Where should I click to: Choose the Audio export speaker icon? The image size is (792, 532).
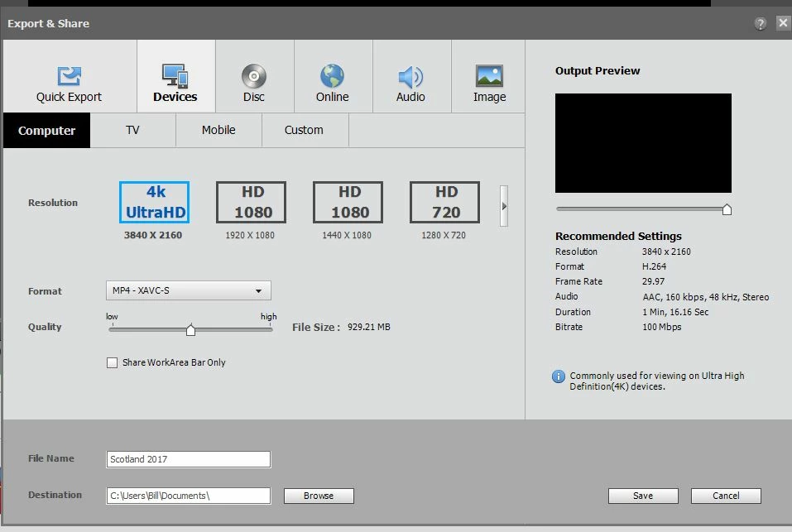pos(410,77)
